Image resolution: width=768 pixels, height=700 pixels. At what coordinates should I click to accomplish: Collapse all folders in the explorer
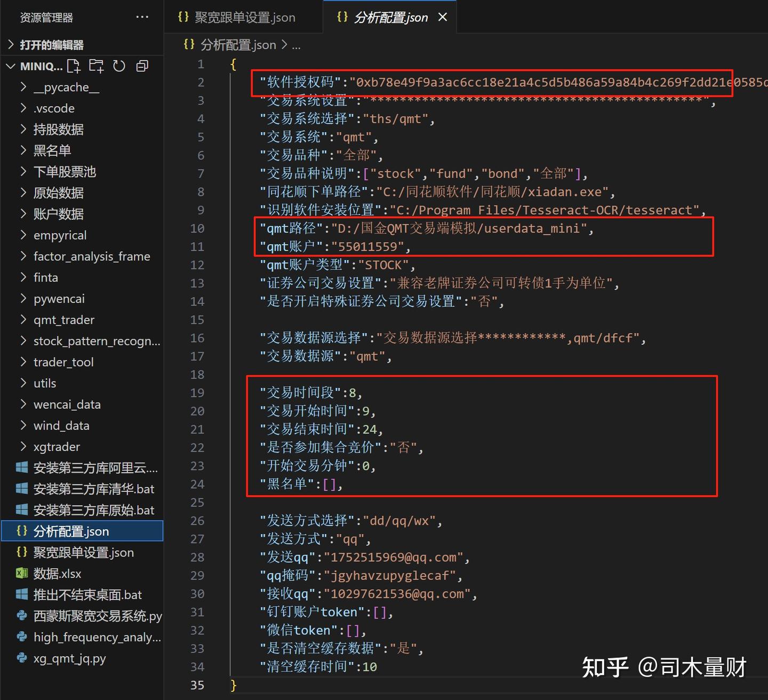[x=142, y=66]
